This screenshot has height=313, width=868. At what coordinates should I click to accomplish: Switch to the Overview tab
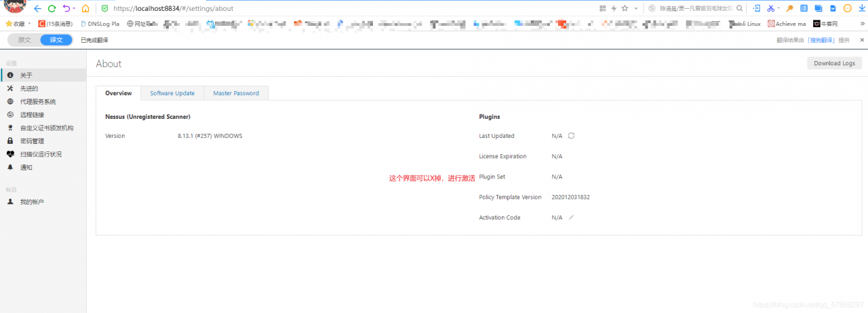pyautogui.click(x=118, y=93)
